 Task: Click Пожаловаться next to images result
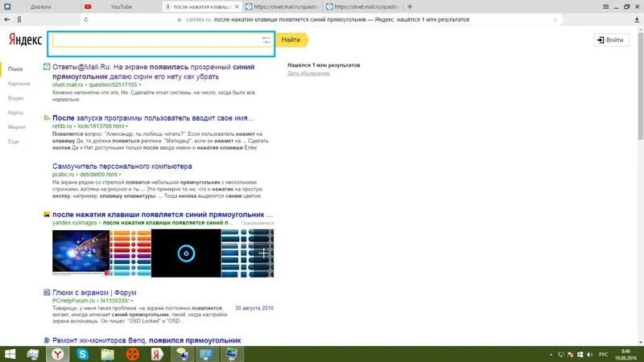(257, 223)
